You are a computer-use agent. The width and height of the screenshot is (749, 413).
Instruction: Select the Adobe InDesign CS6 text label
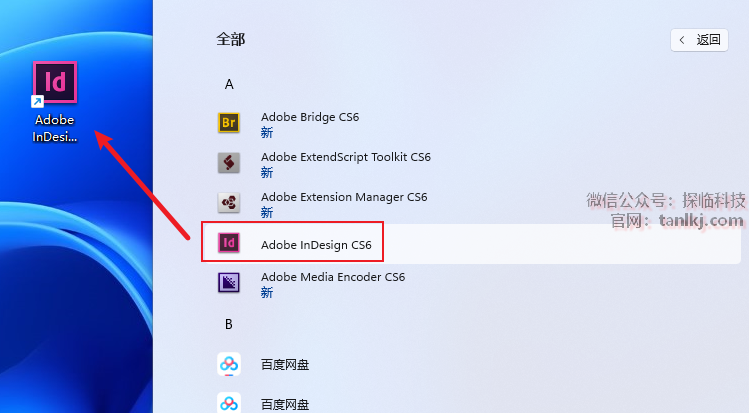click(315, 244)
